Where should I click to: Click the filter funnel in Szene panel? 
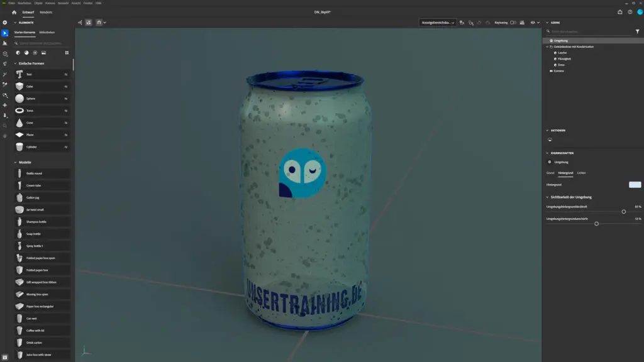[637, 31]
